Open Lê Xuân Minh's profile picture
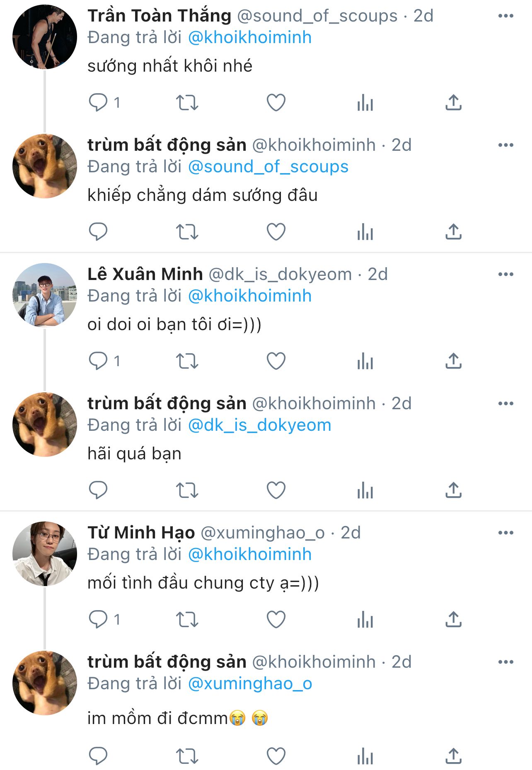 click(45, 295)
